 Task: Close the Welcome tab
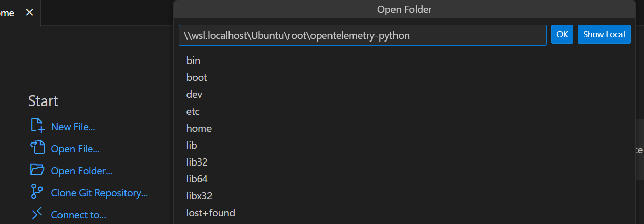(x=29, y=13)
